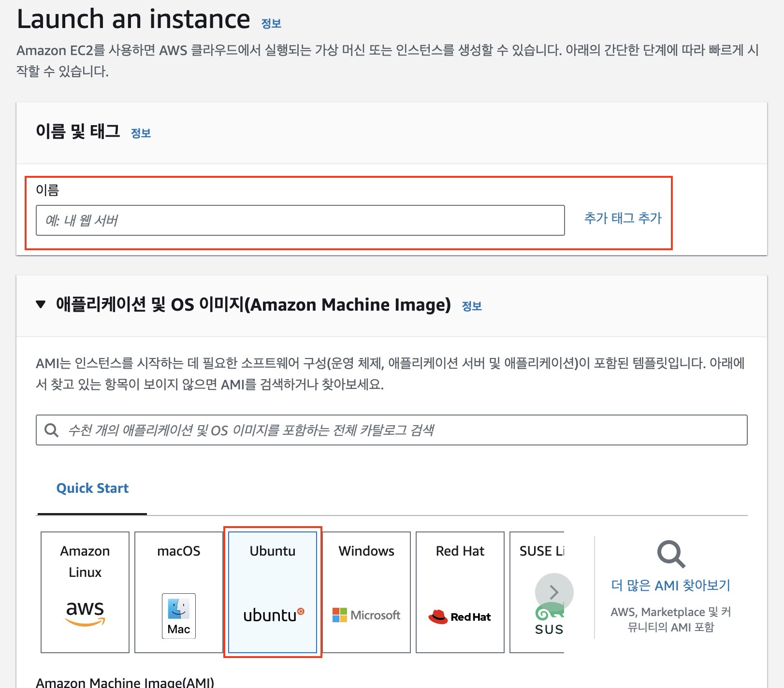Click the magnifier icon for browsing more AMIs
Screen dimensions: 784x688
(x=671, y=554)
